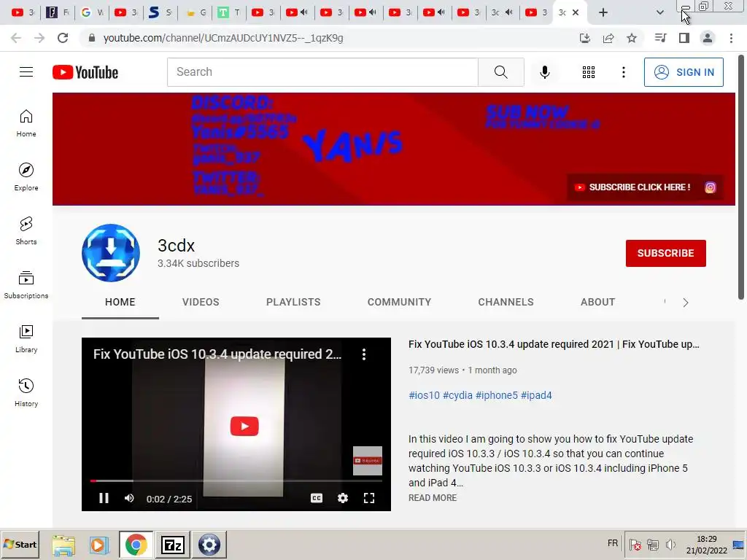Open a new browser tab
Viewport: 747px width, 560px height.
[x=603, y=12]
